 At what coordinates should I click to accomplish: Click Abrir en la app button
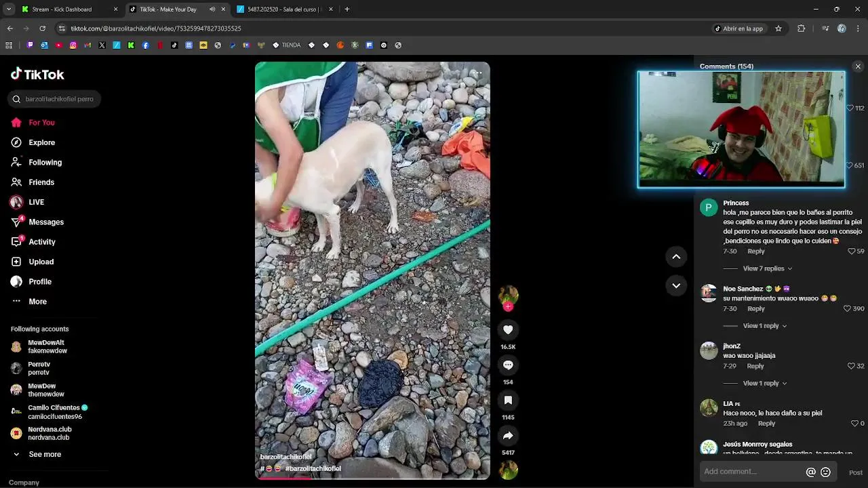click(739, 28)
